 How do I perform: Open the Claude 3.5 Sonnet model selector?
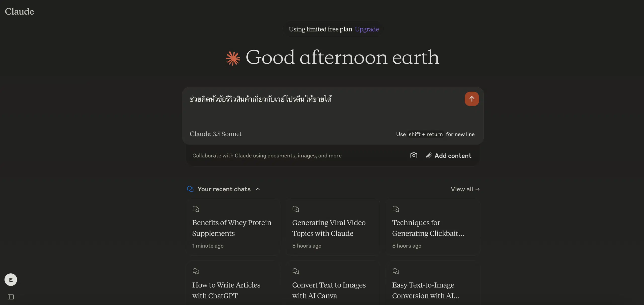[x=216, y=134]
